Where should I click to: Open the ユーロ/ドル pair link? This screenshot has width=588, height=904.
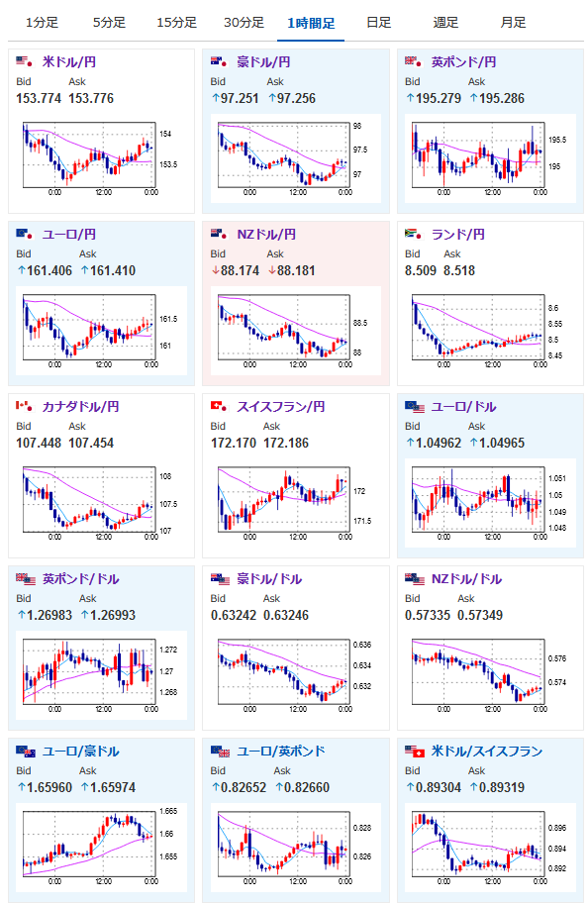click(463, 407)
